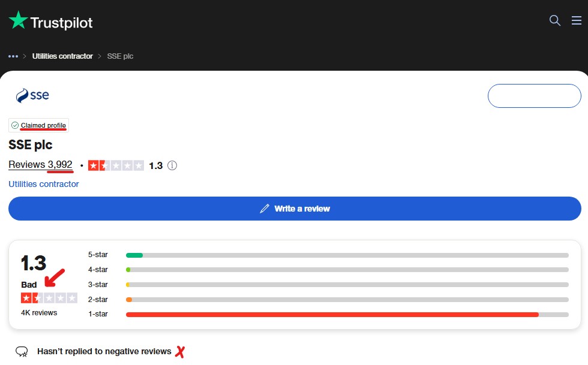588x365 pixels.
Task: Open the hamburger menu icon
Action: pyautogui.click(x=577, y=20)
